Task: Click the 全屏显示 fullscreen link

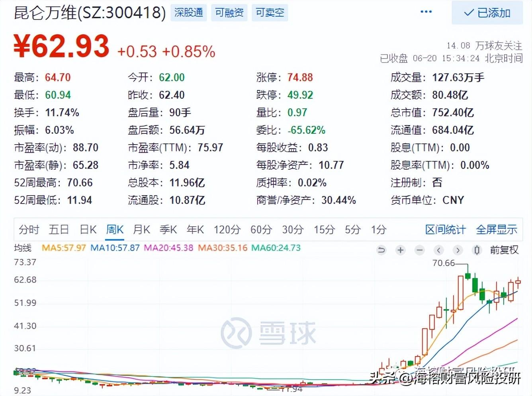Action: point(497,230)
